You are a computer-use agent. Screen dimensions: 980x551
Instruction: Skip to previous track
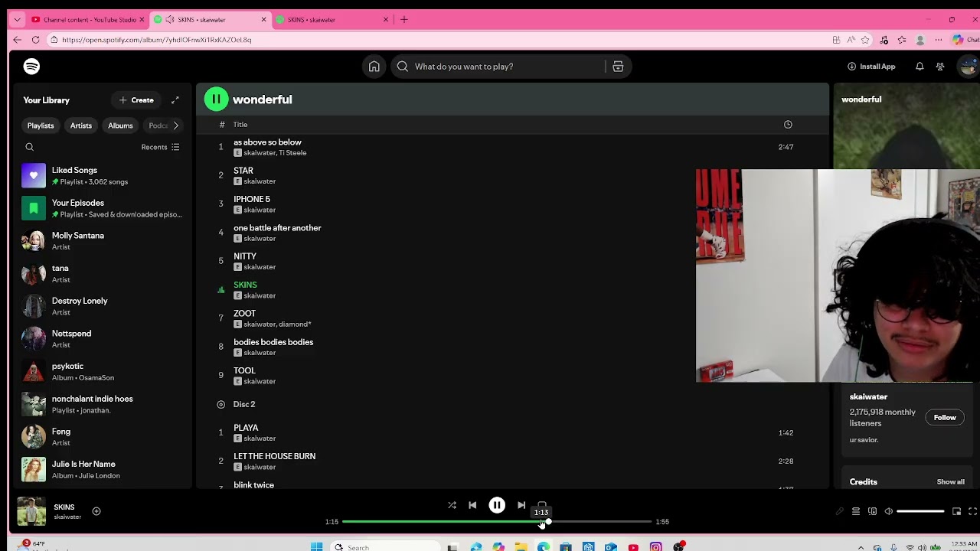pos(472,505)
